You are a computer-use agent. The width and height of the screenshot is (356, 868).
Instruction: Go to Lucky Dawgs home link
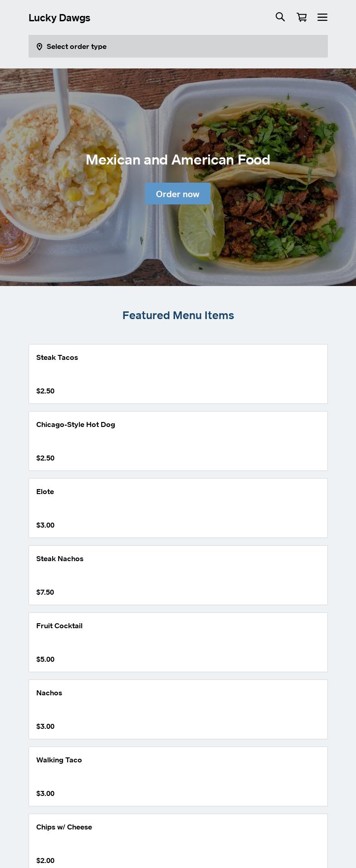59,18
